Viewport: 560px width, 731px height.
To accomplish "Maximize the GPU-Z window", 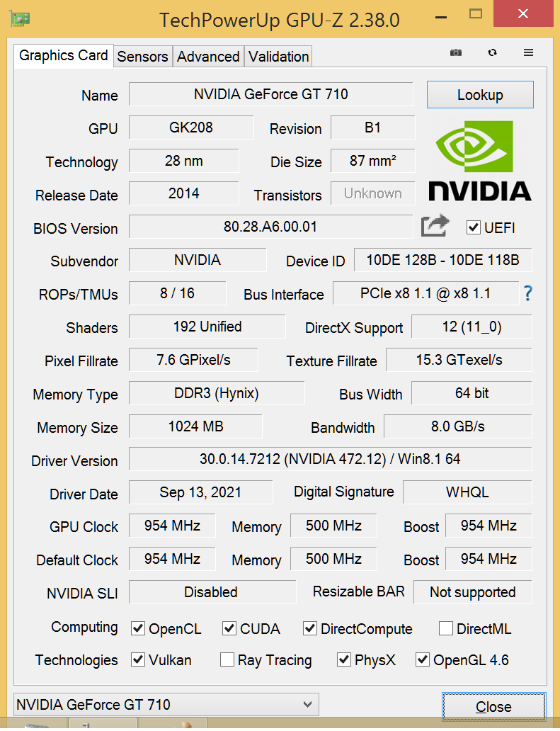I will 476,14.
